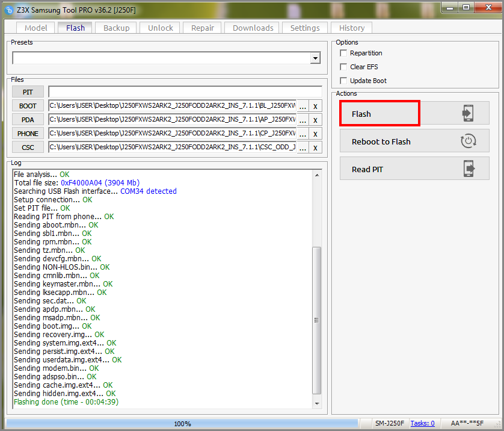
Task: Click the log scroll up arrow
Action: coord(317,175)
